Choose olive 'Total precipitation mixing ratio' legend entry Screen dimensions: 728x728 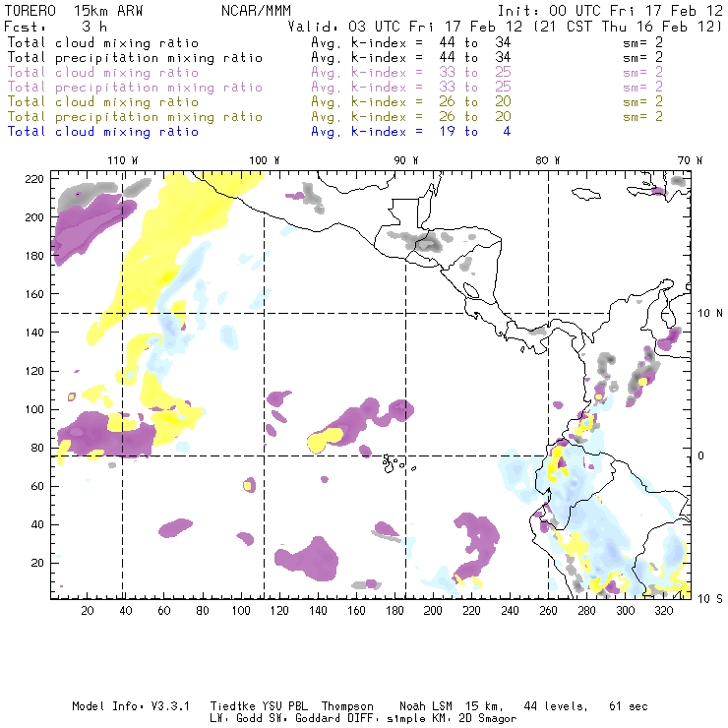coord(135,117)
